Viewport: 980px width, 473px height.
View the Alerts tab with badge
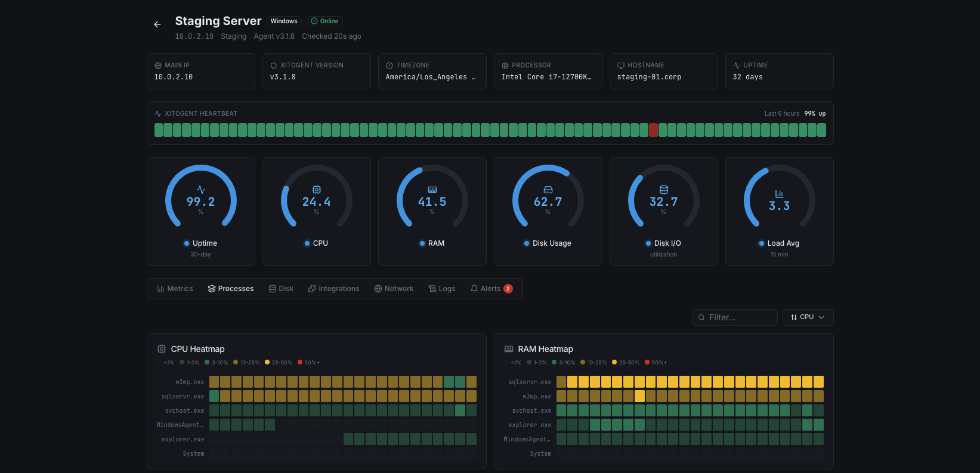(491, 289)
